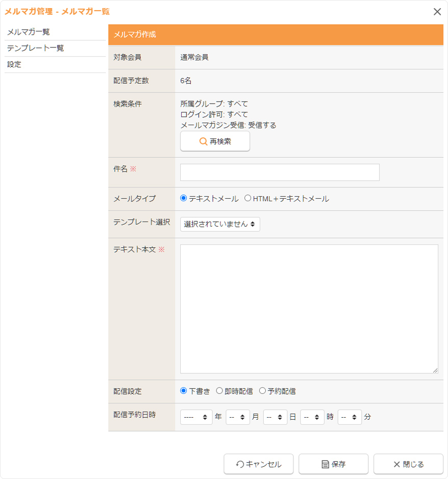Open the テンプレート選択 dropdown
This screenshot has width=448, height=479.
tap(220, 224)
